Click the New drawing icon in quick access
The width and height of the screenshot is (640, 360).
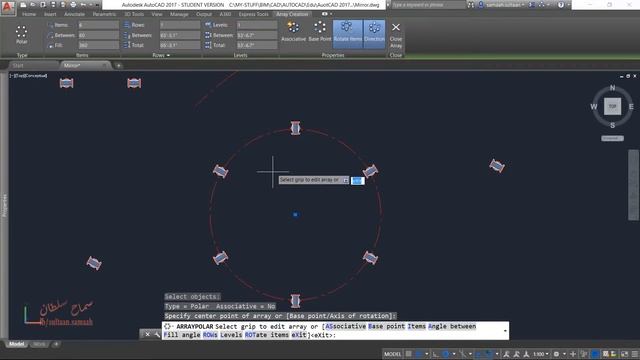24,4
